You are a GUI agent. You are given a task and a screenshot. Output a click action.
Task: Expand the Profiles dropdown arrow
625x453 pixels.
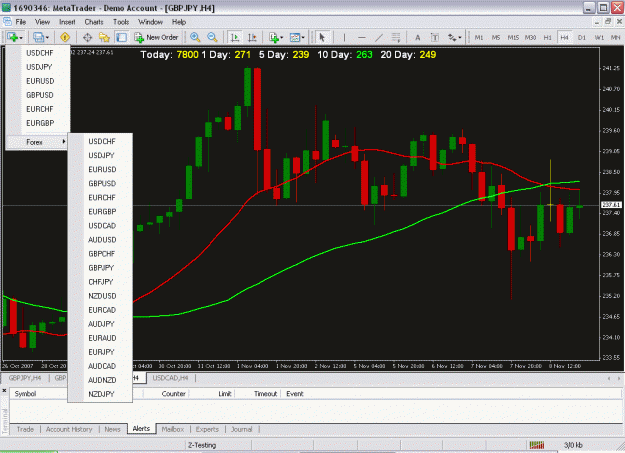point(47,38)
